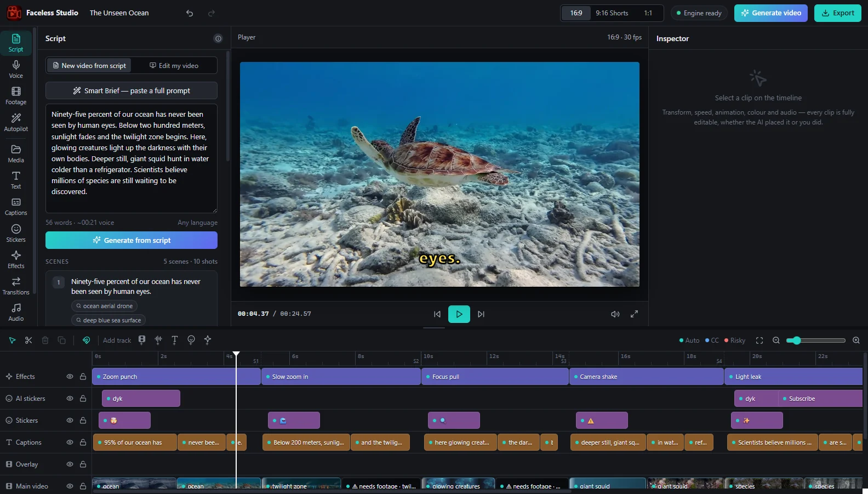Select 1:1 aspect ratio
Screen dimensions: 868x494
648,13
